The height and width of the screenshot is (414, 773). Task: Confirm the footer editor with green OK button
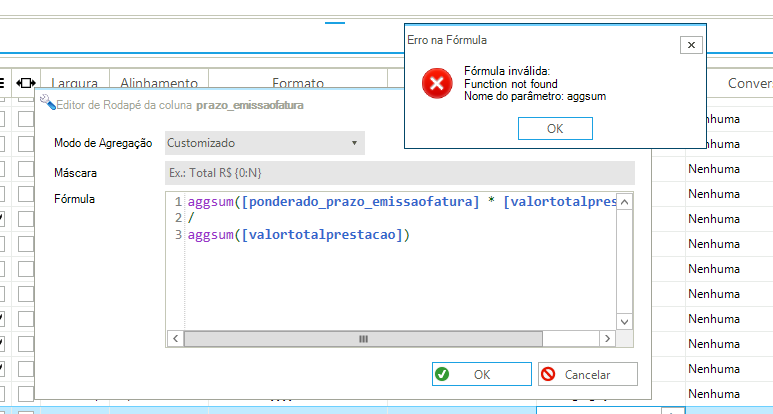481,374
